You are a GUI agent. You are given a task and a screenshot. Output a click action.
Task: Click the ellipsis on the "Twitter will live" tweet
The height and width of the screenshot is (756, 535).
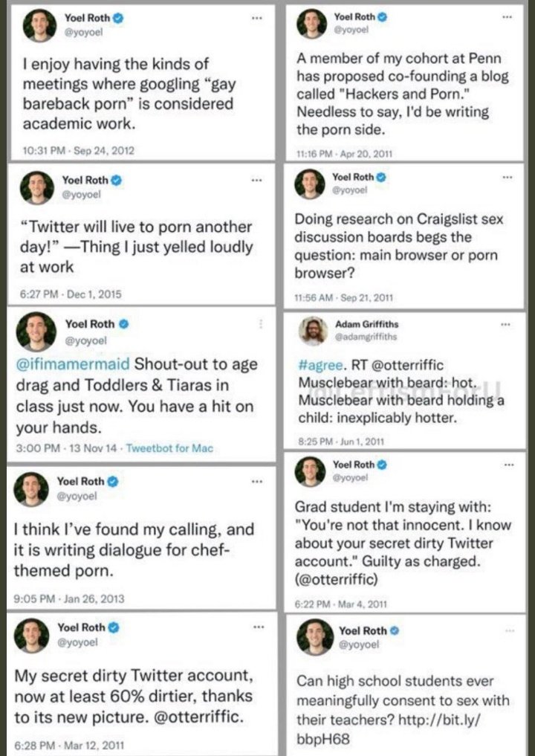(x=256, y=180)
